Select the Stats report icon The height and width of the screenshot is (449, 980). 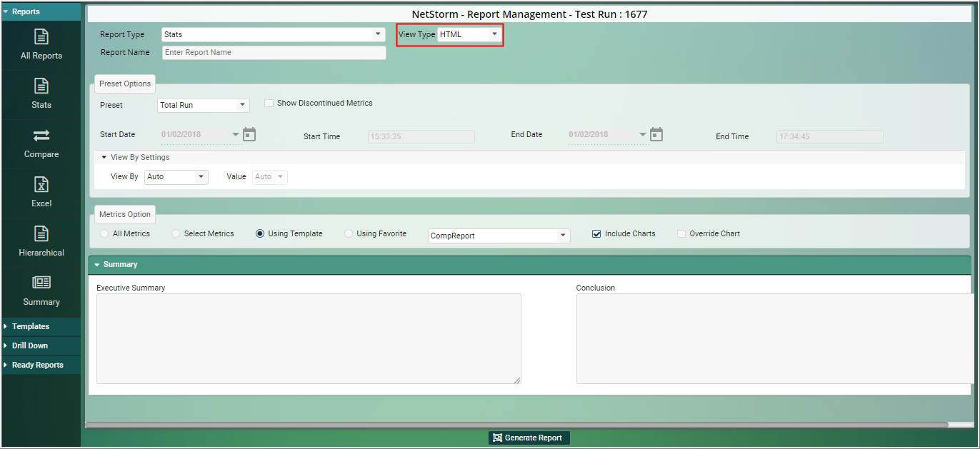point(41,86)
